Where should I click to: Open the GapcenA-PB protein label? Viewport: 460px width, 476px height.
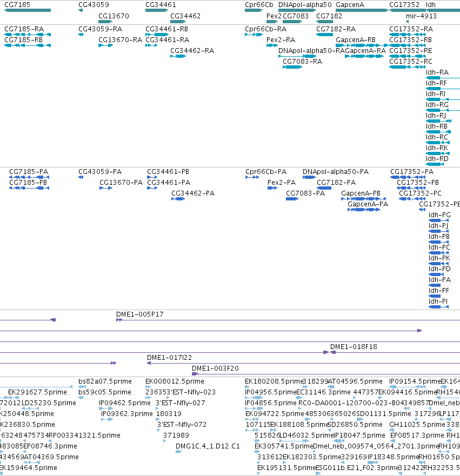(x=361, y=193)
